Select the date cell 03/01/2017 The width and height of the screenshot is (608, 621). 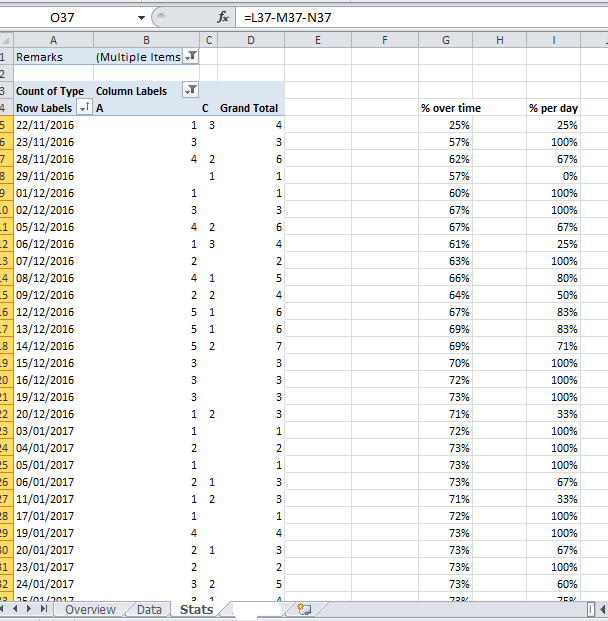pyautogui.click(x=53, y=431)
